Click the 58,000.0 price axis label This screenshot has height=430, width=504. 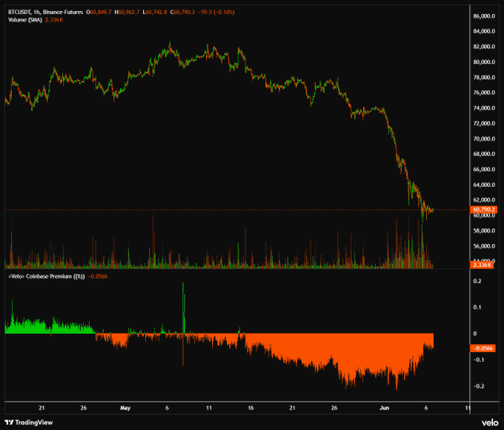point(484,231)
